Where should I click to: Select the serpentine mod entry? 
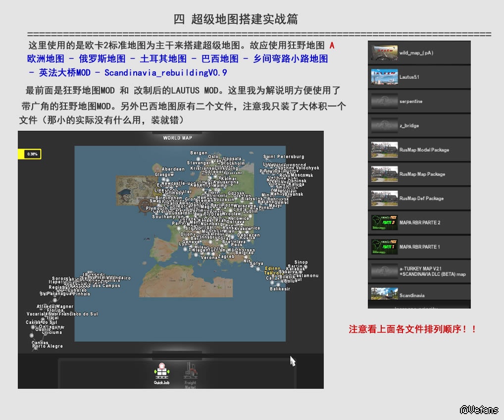(419, 101)
